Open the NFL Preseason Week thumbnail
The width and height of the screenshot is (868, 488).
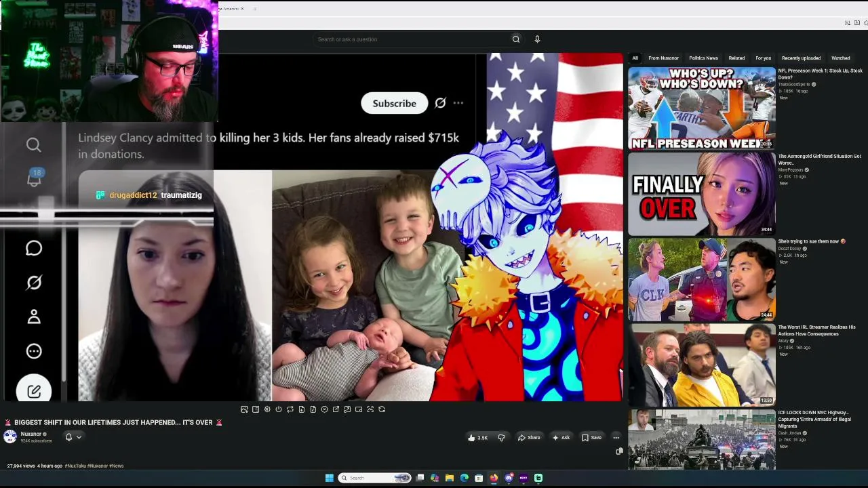701,108
